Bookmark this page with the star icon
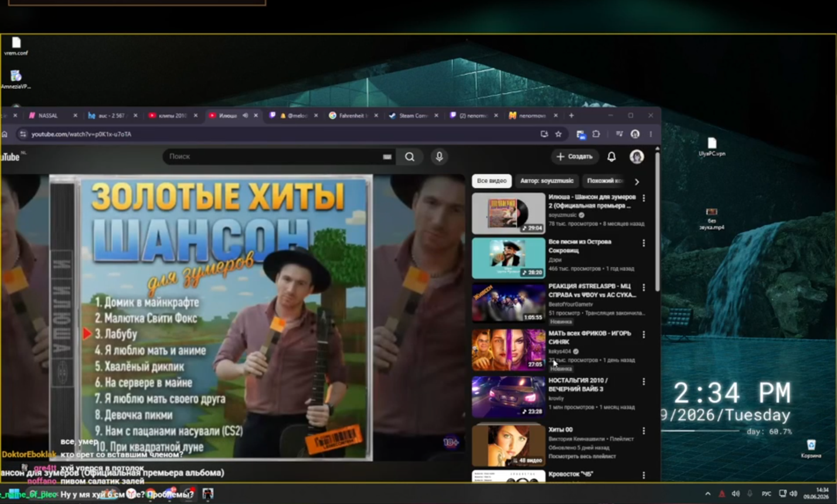This screenshot has width=837, height=504. (559, 134)
